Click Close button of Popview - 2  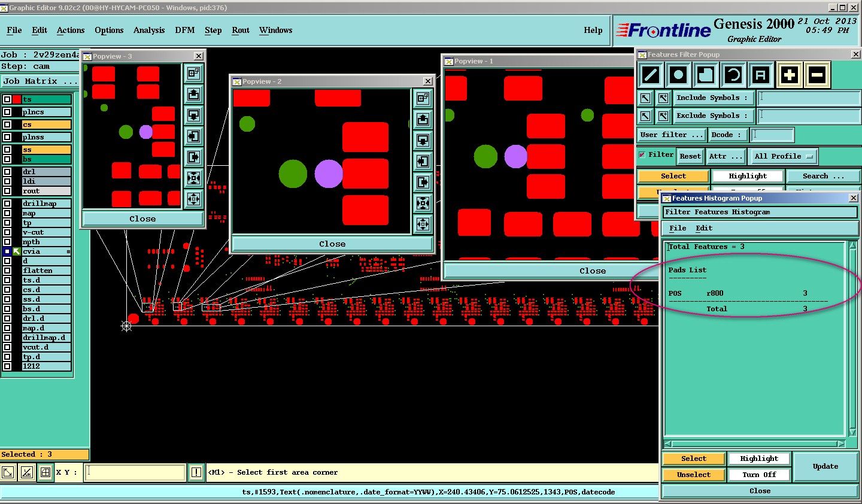tap(332, 244)
